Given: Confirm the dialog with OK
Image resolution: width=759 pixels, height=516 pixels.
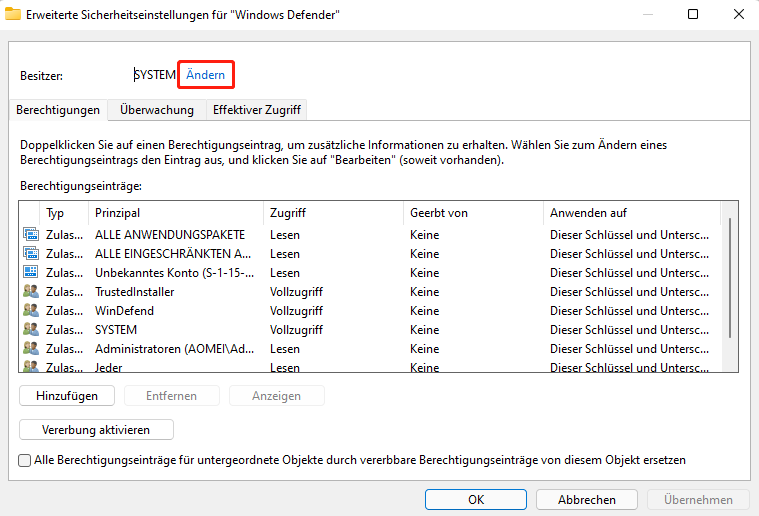Looking at the screenshot, I should (x=476, y=500).
